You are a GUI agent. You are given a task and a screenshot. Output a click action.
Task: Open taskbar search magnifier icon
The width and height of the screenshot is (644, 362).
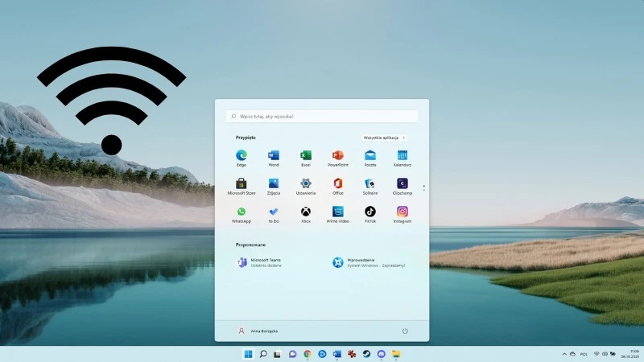coord(263,354)
